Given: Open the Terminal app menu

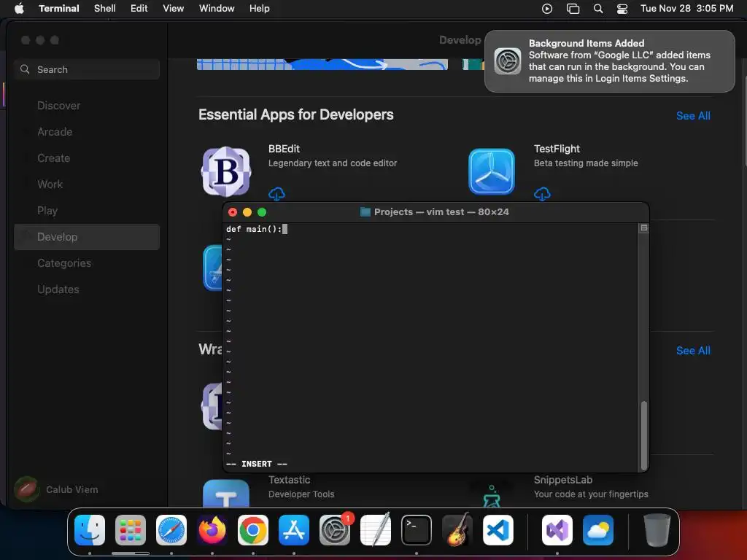Looking at the screenshot, I should pos(59,9).
